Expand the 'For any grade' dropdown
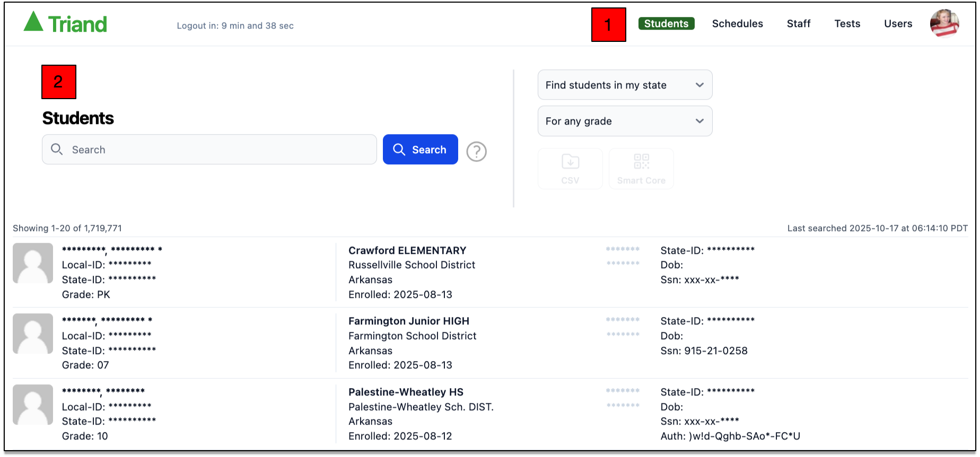 (625, 121)
